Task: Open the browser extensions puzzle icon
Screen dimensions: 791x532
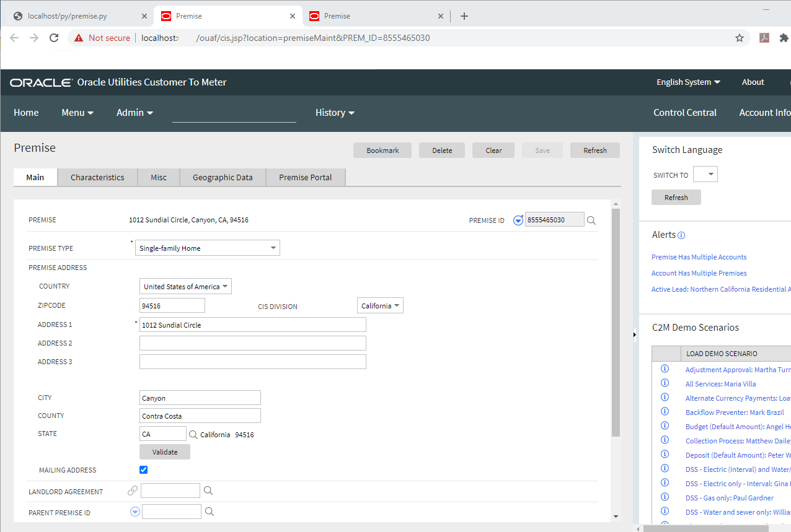Action: [x=784, y=38]
